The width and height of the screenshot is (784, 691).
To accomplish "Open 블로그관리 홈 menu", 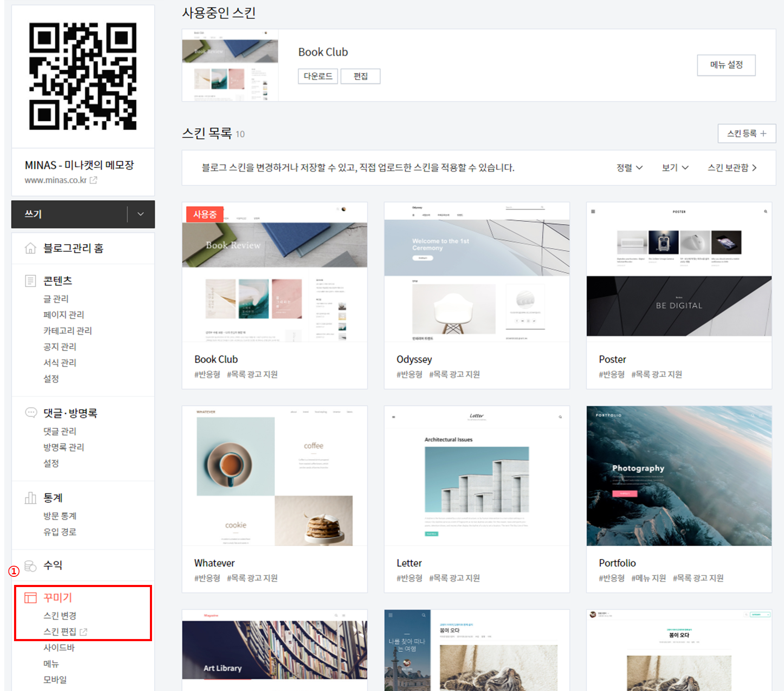I will click(73, 248).
